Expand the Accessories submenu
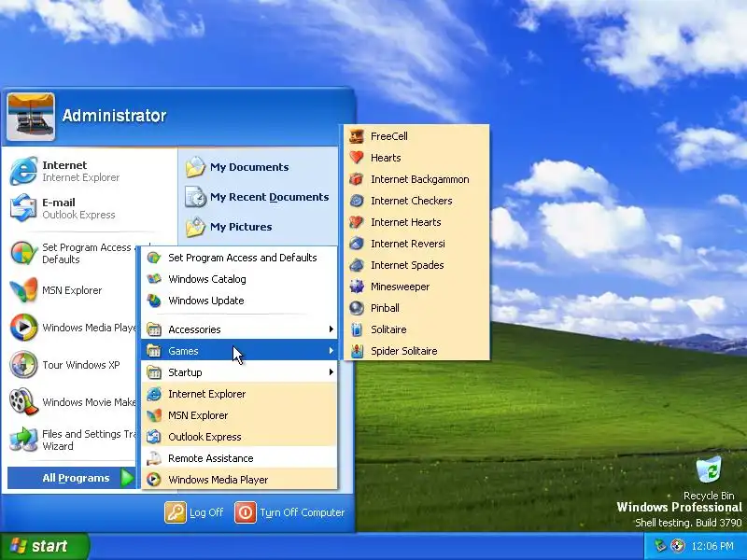The width and height of the screenshot is (747, 560). point(240,329)
